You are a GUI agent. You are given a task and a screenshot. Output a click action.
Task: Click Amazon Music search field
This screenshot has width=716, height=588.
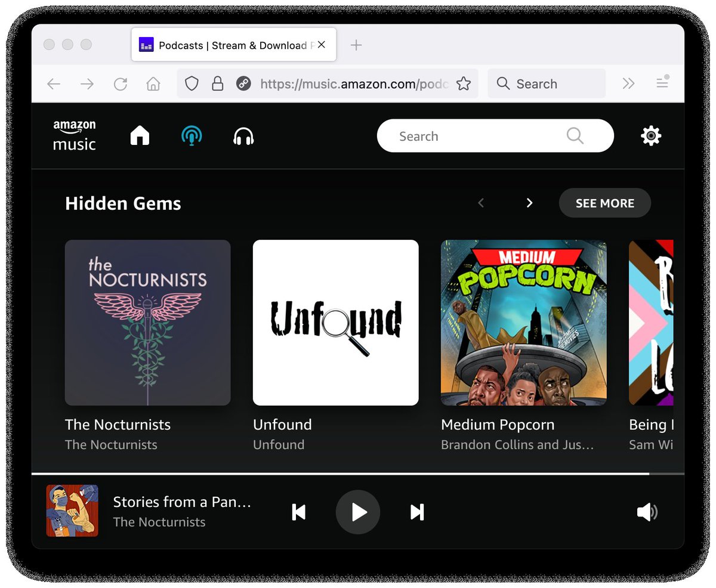pyautogui.click(x=495, y=136)
